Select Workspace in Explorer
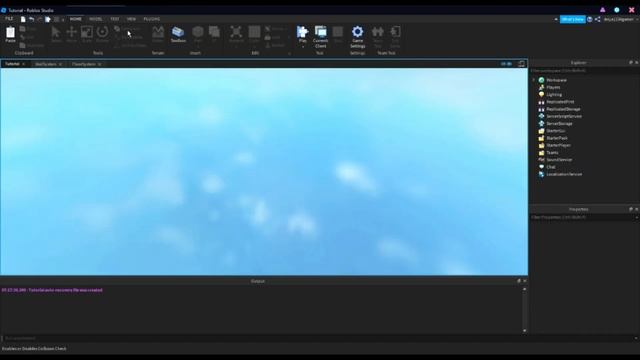The width and height of the screenshot is (640, 360). (x=556, y=80)
